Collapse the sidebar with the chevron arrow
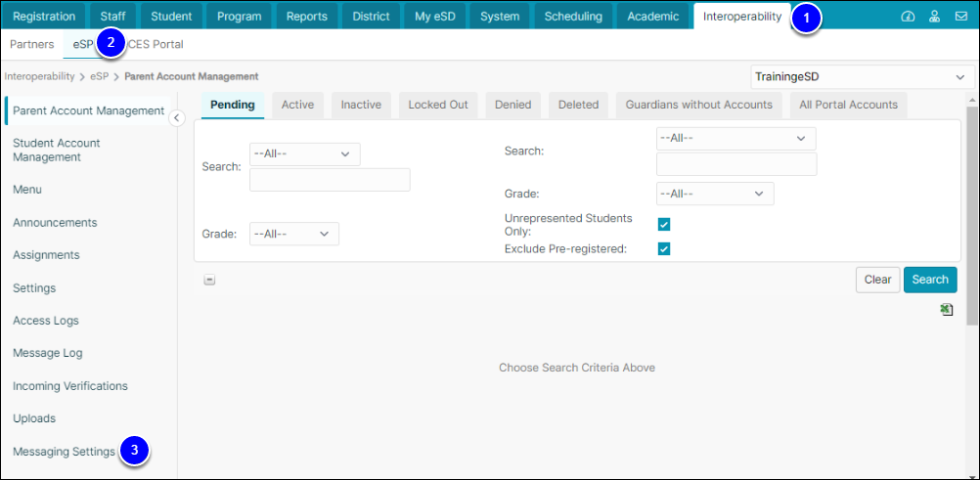This screenshot has height=480, width=980. coord(177,117)
